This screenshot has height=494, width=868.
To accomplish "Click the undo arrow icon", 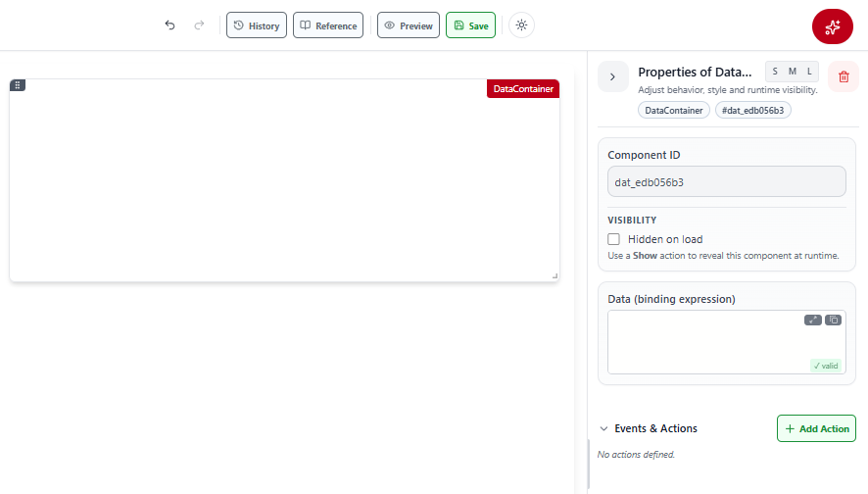I will [169, 25].
